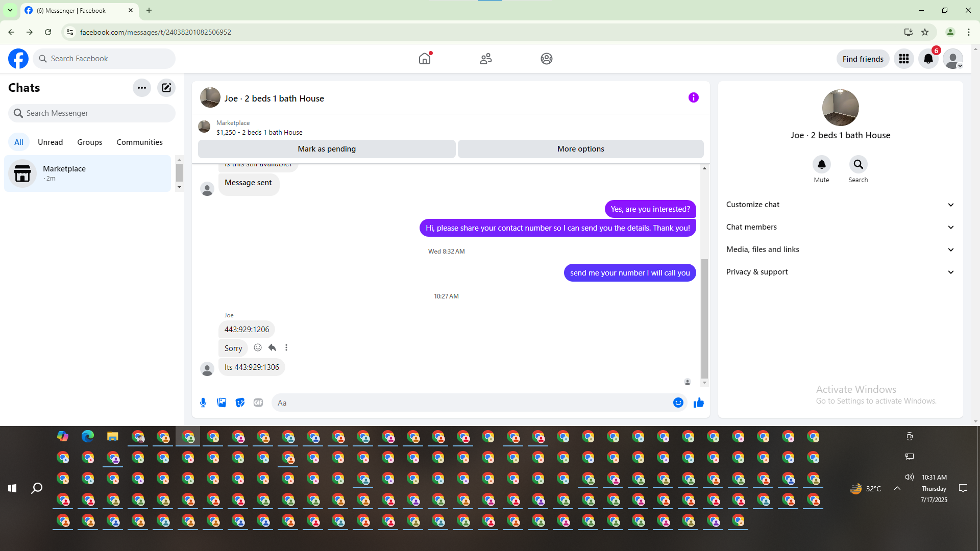This screenshot has height=551, width=980.
Task: Select the Messenger browser tab
Action: [x=79, y=10]
